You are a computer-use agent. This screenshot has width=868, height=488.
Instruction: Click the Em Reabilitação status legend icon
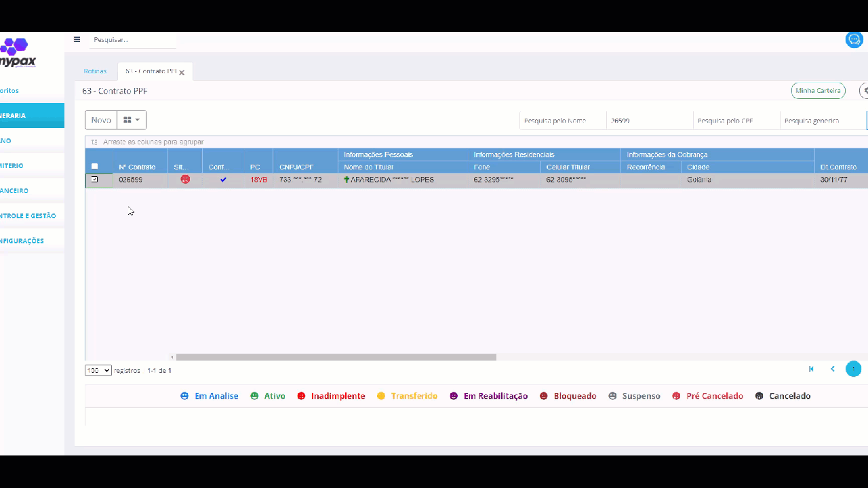coord(454,396)
